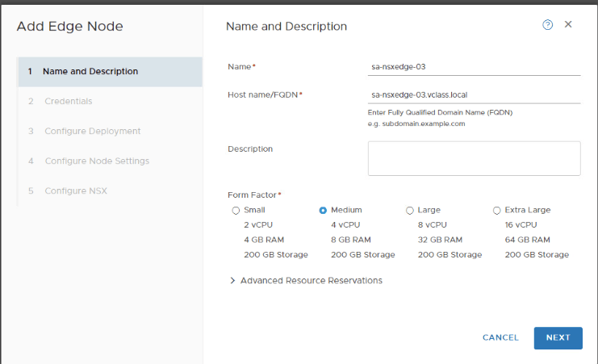The height and width of the screenshot is (364, 598).
Task: Select the Medium form factor option
Action: pyautogui.click(x=323, y=211)
